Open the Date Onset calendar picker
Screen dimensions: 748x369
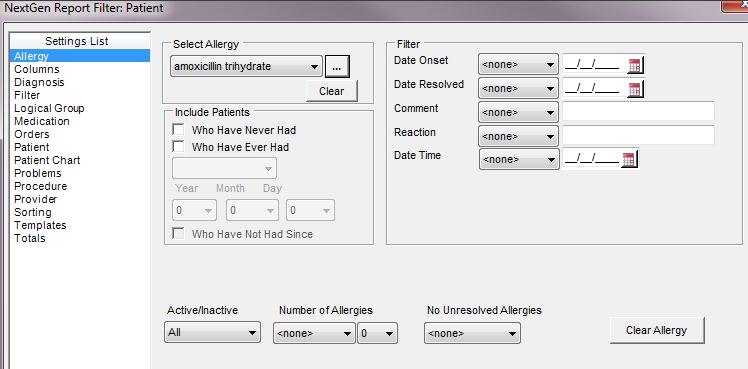tap(635, 65)
